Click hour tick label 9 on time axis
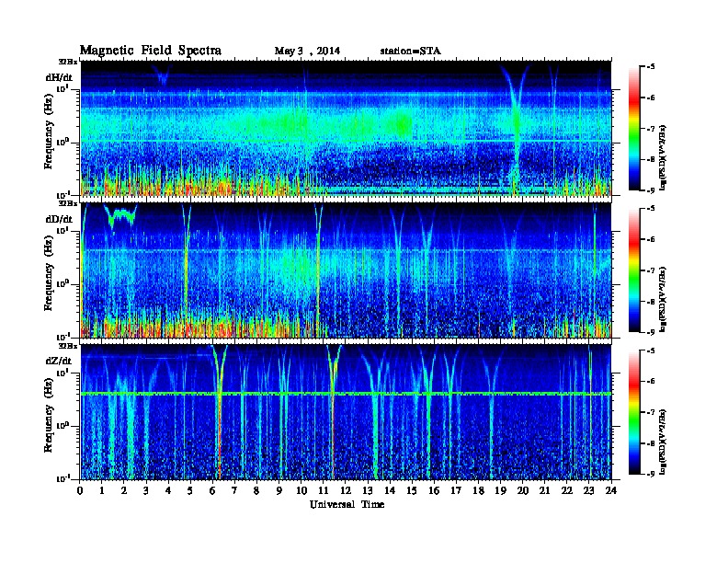The width and height of the screenshot is (728, 563). 279,490
